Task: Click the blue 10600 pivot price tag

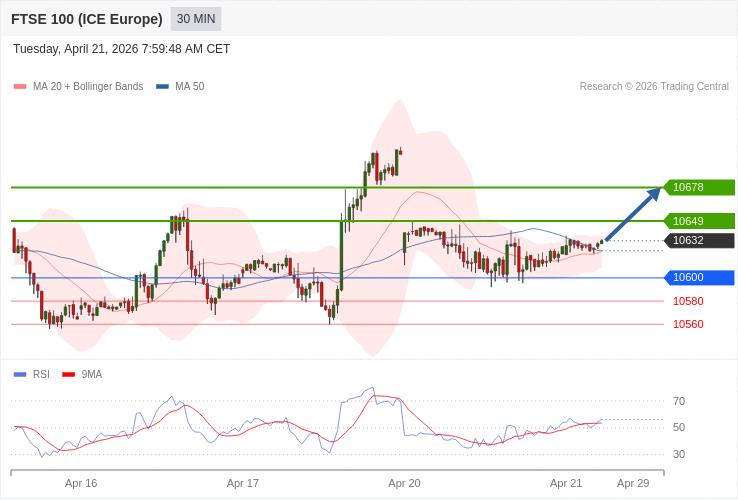Action: 699,278
